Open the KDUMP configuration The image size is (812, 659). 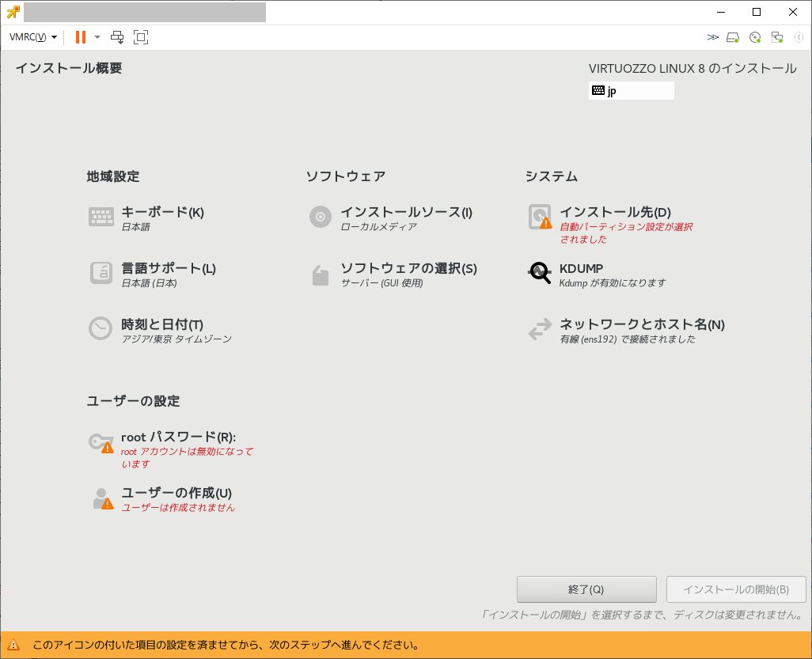click(x=581, y=269)
